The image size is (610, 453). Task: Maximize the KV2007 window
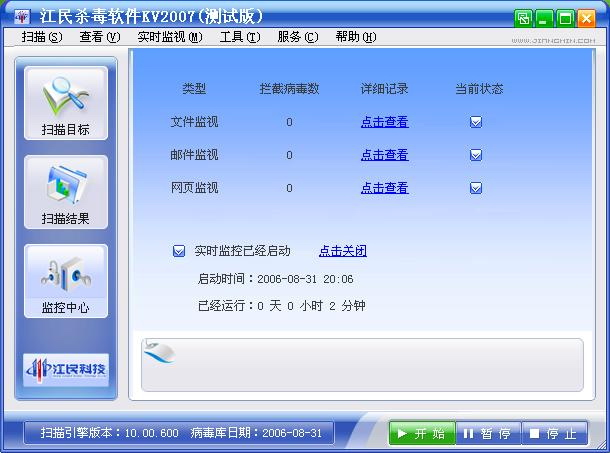point(565,18)
